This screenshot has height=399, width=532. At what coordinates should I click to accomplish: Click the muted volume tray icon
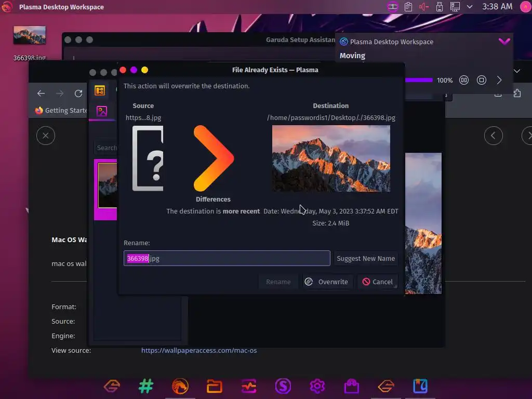[424, 7]
